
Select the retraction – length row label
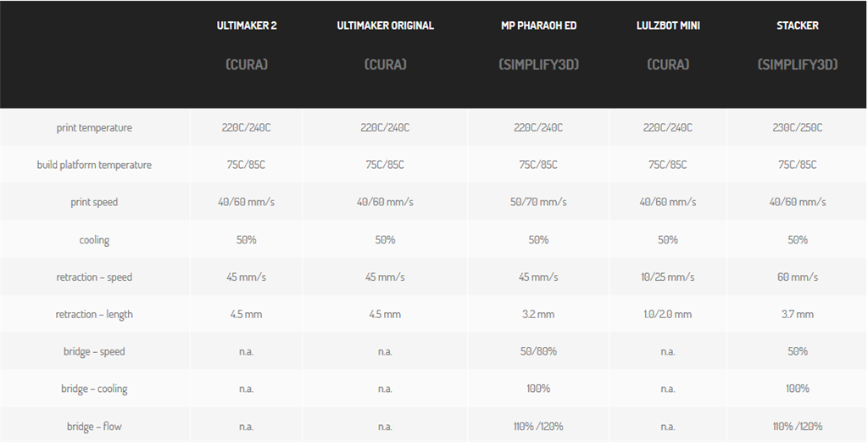pyautogui.click(x=94, y=314)
